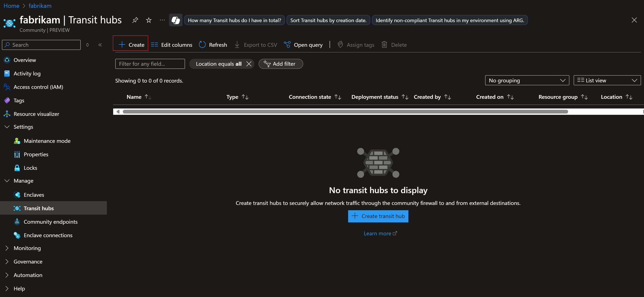
Task: Open the No grouping dropdown
Action: point(527,80)
